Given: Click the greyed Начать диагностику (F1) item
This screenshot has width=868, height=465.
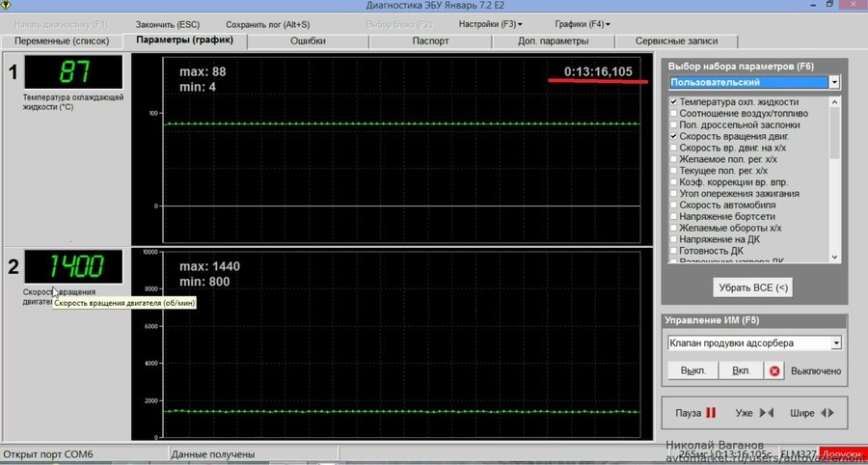Looking at the screenshot, I should click(x=62, y=24).
